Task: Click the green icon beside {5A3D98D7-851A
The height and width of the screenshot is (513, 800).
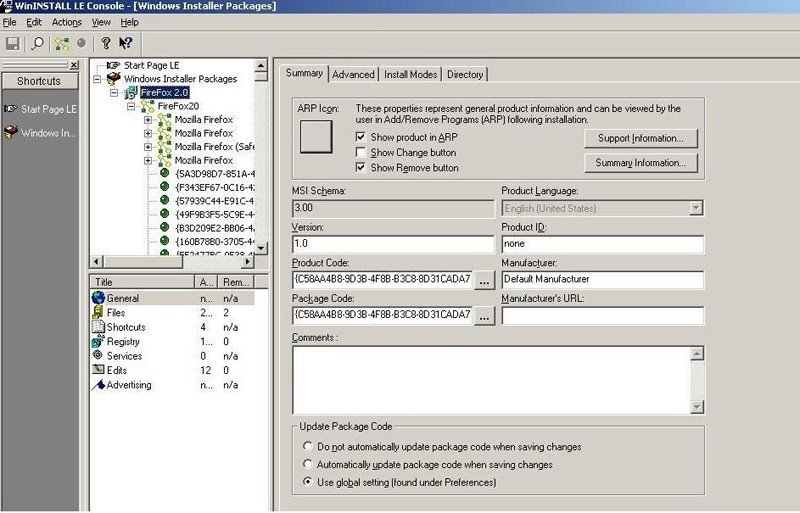Action: [164, 173]
